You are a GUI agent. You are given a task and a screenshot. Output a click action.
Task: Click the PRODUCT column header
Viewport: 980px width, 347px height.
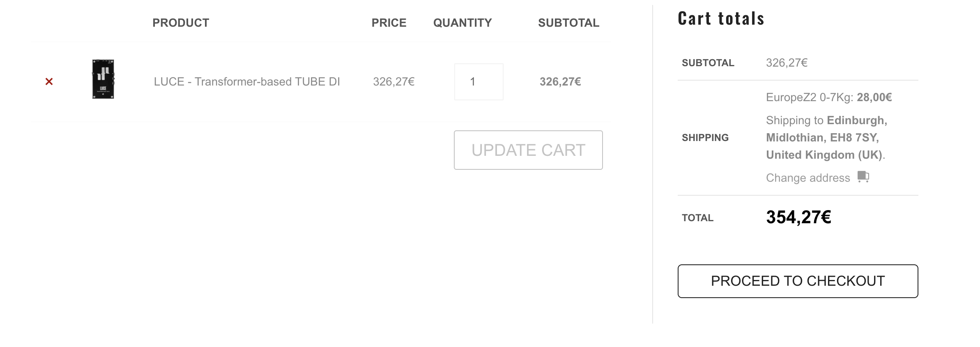point(181,23)
